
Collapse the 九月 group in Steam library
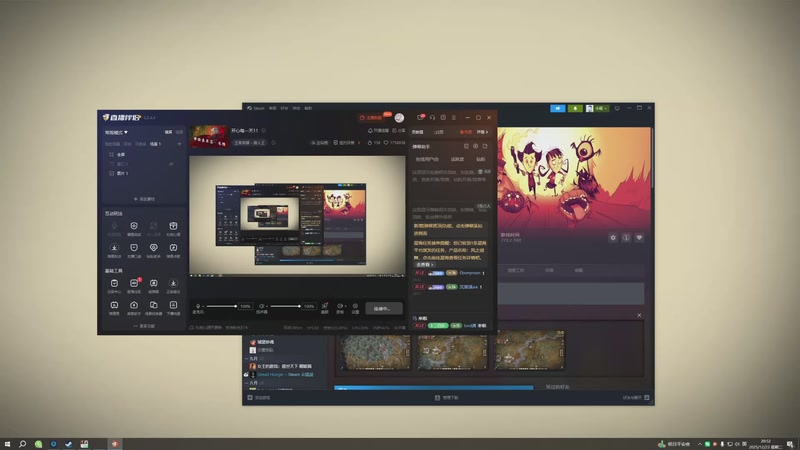246,359
